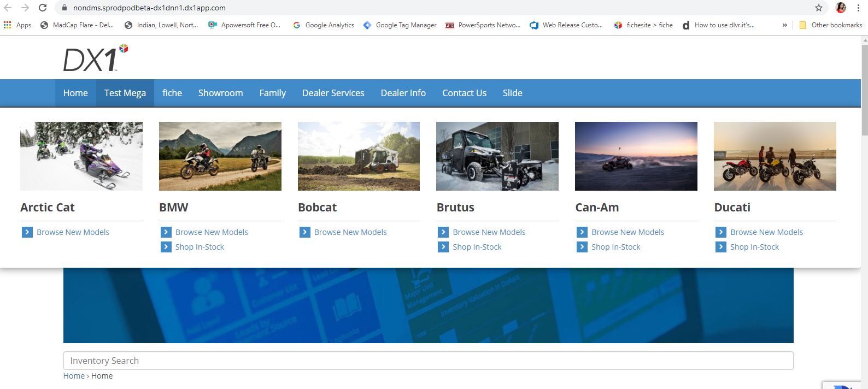Go to the Home menu item
The width and height of the screenshot is (868, 389).
pyautogui.click(x=75, y=93)
